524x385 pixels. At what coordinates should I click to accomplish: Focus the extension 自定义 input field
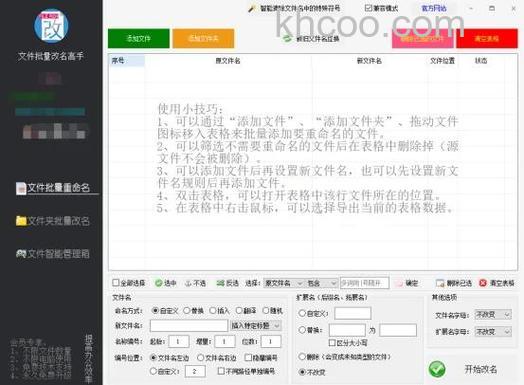tap(353, 313)
